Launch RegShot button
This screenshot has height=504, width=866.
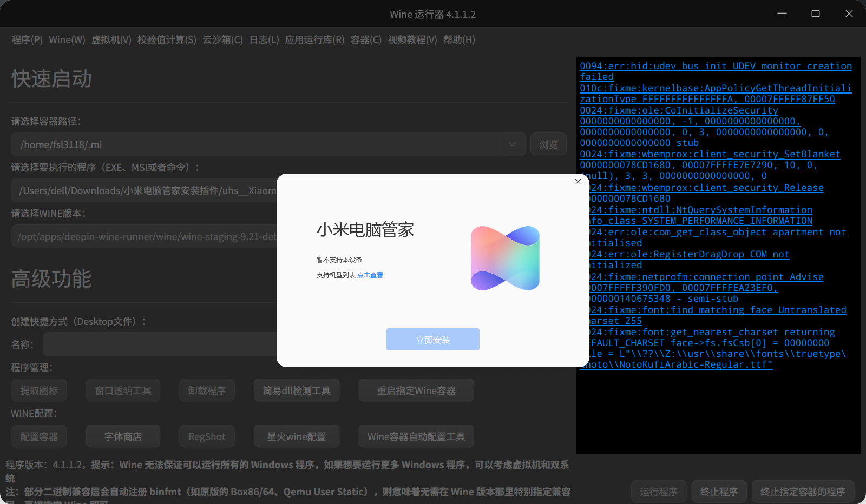pos(207,436)
